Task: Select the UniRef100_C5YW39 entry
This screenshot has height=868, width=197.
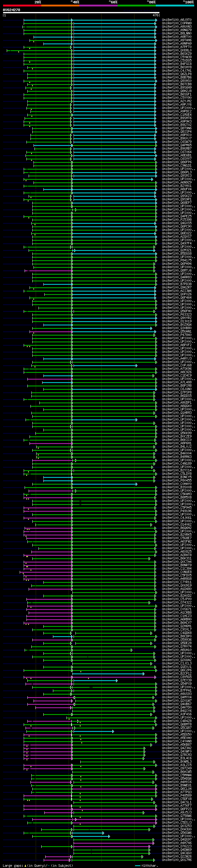Action: pos(177,57)
